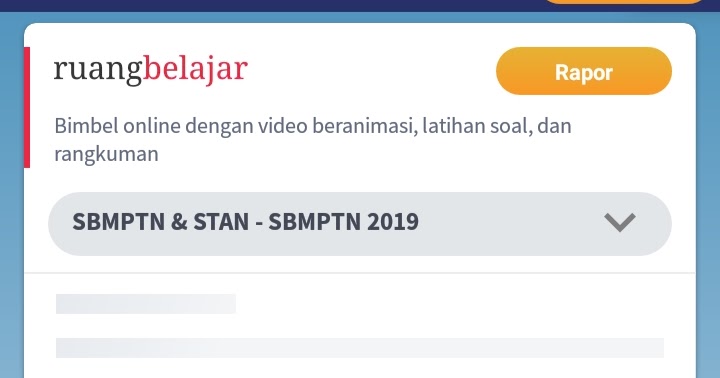Tap the partially visible orange button at the top
This screenshot has width=720, height=378.
(x=624, y=2)
